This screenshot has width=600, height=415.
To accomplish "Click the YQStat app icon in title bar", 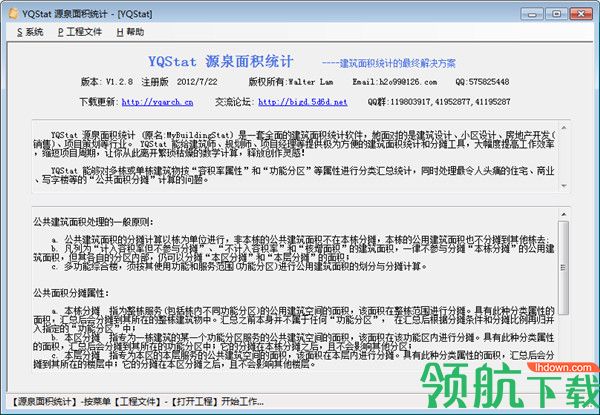I will click(x=13, y=14).
